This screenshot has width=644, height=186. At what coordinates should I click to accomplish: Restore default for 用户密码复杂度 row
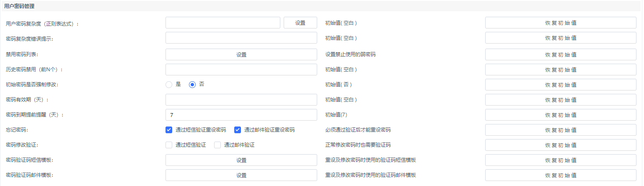tap(561, 23)
